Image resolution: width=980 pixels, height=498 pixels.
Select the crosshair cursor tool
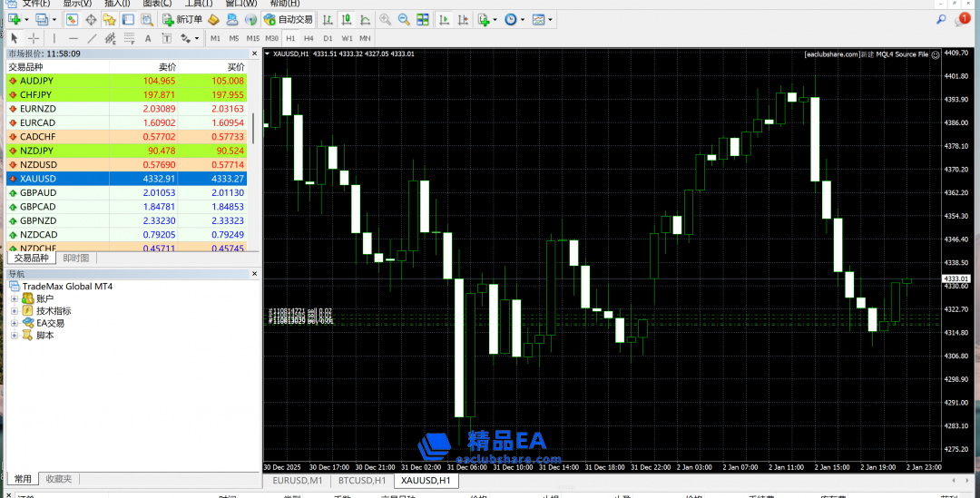[x=34, y=38]
